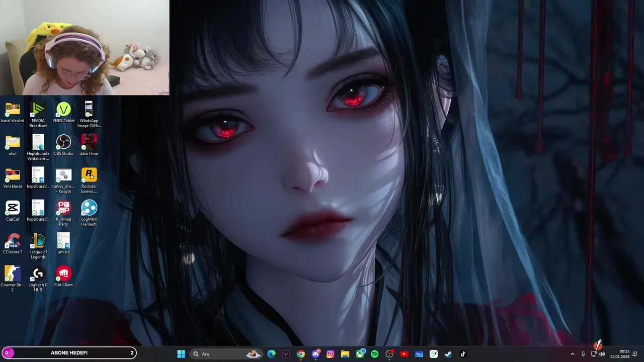The width and height of the screenshot is (644, 362).
Task: Open Steam from the taskbar
Action: coord(448,354)
